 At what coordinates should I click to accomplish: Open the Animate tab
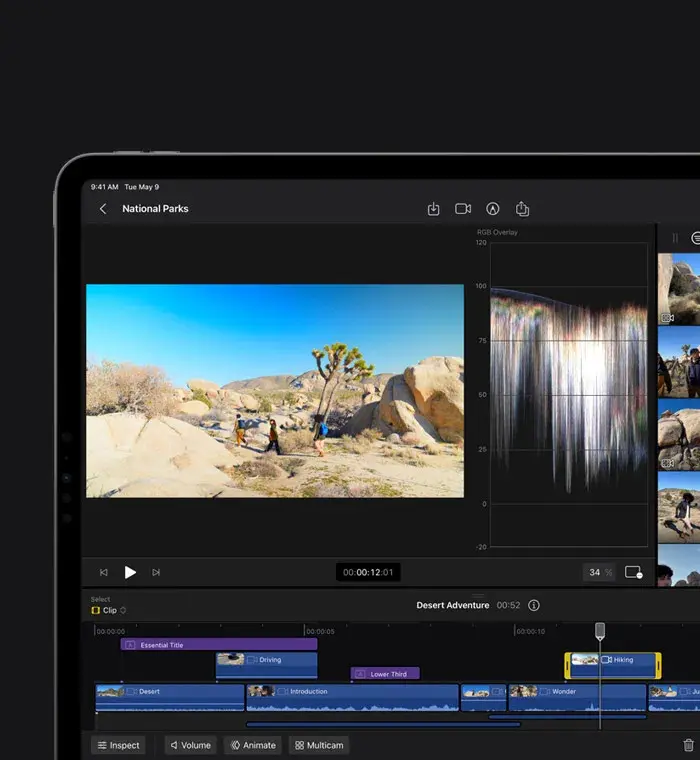(x=253, y=745)
